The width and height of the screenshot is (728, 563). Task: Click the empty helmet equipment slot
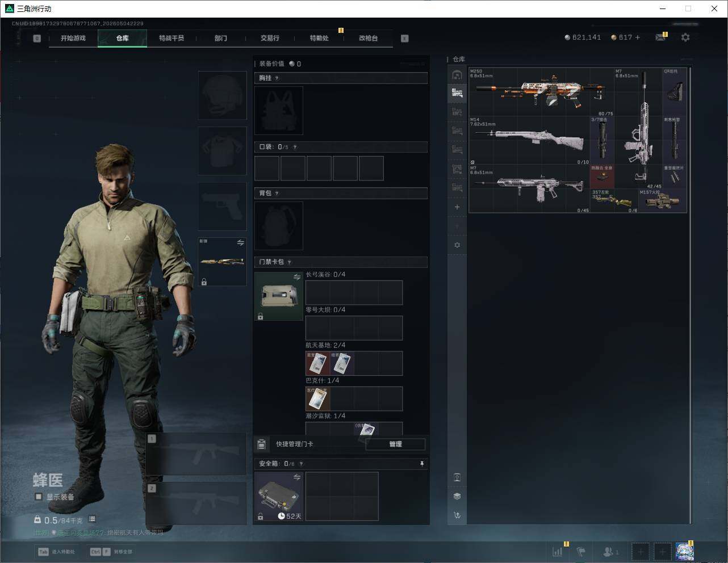tap(222, 95)
